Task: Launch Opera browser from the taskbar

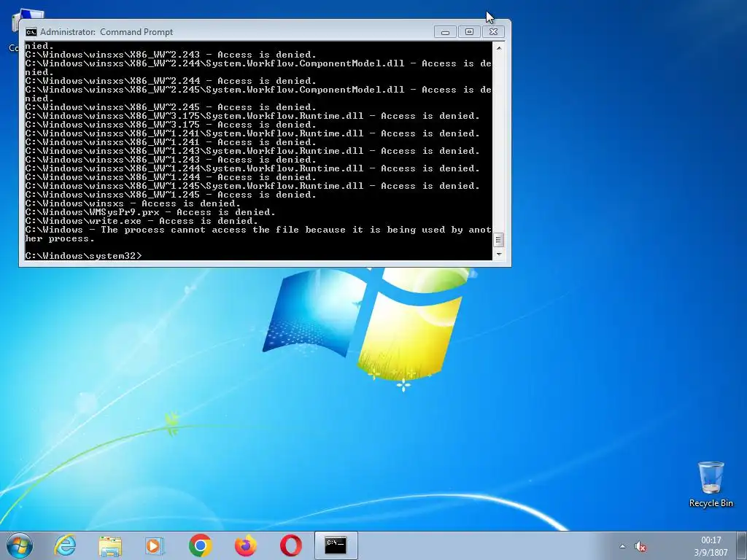Action: (x=290, y=545)
